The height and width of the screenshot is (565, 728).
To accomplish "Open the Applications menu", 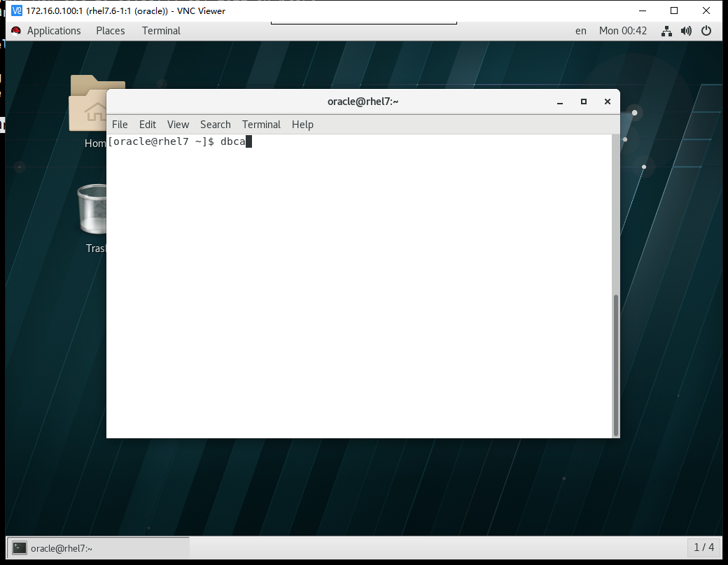I will click(x=53, y=31).
